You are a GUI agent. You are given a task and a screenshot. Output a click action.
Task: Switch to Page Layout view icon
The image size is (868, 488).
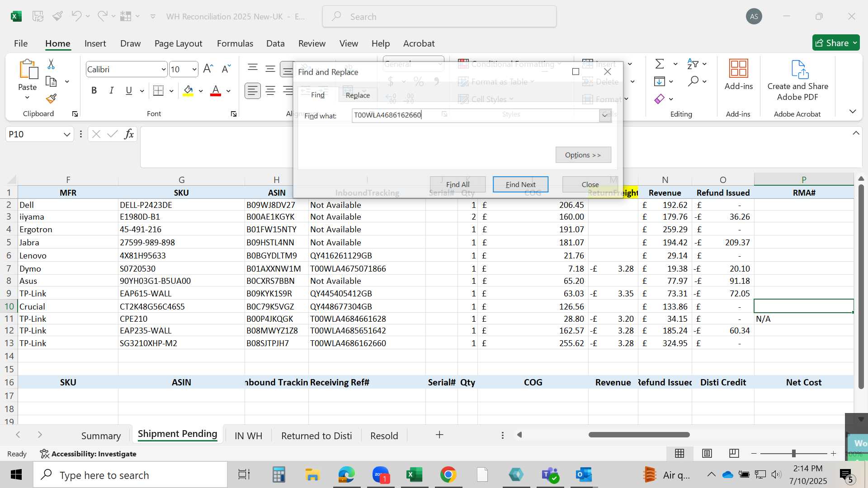pos(707,453)
